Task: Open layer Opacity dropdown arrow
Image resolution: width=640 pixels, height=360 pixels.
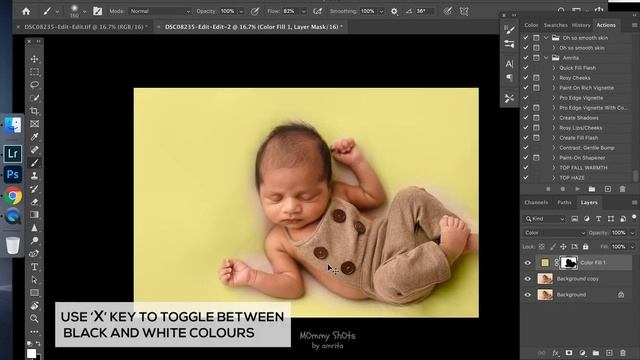Action: pos(632,233)
